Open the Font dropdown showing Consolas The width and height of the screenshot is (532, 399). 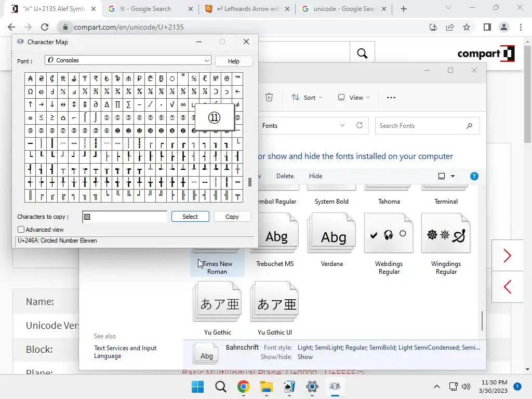[128, 60]
